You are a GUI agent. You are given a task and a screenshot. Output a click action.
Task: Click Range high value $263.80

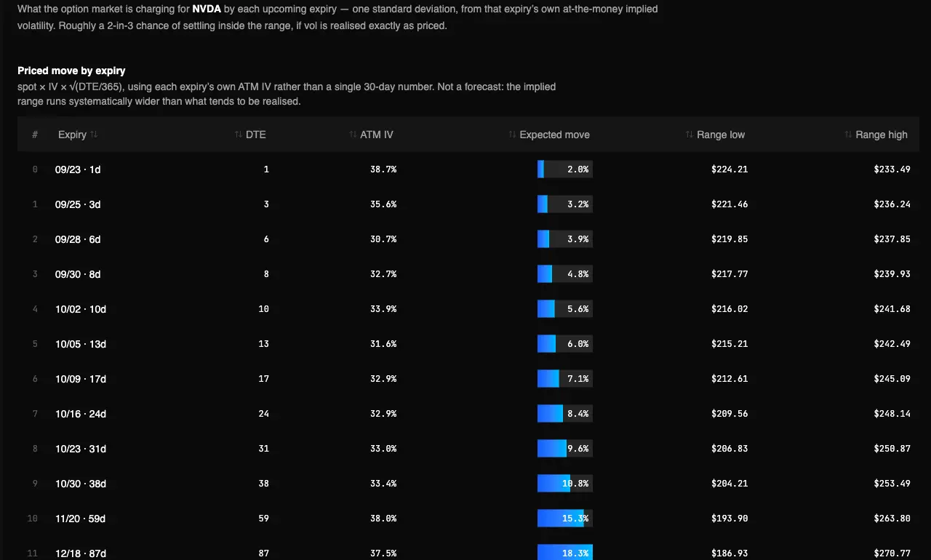point(892,519)
